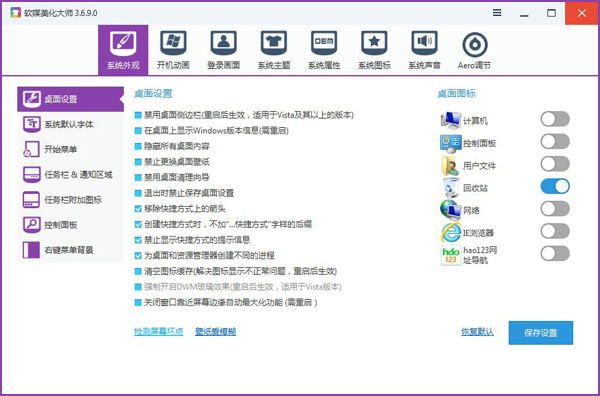Enable the IE浏览器 desktop icon switch
Screen dimensions: 600x396
click(x=555, y=231)
